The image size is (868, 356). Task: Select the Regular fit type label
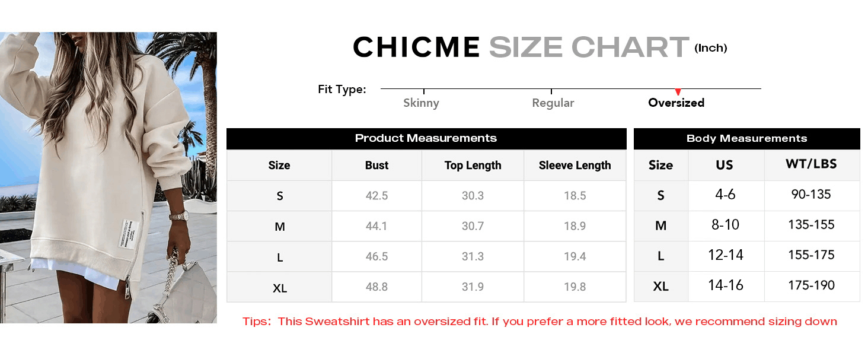coord(553,103)
